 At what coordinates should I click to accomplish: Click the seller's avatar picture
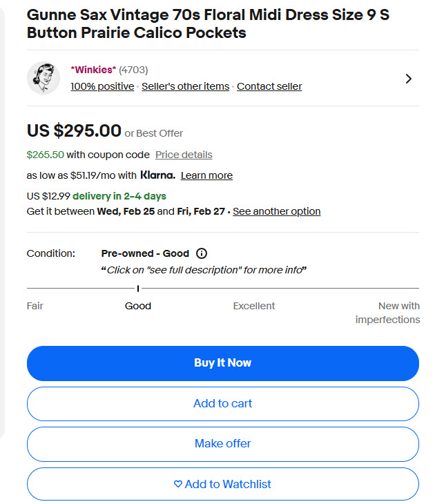point(43,78)
